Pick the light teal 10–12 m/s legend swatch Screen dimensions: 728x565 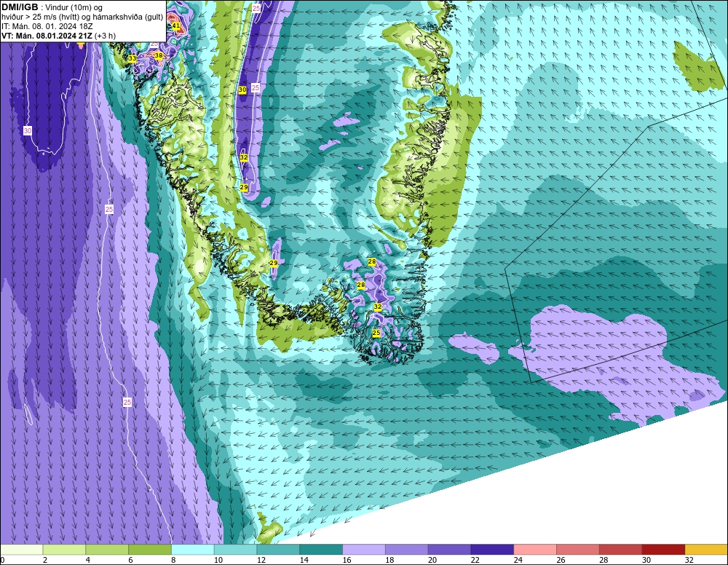point(235,550)
